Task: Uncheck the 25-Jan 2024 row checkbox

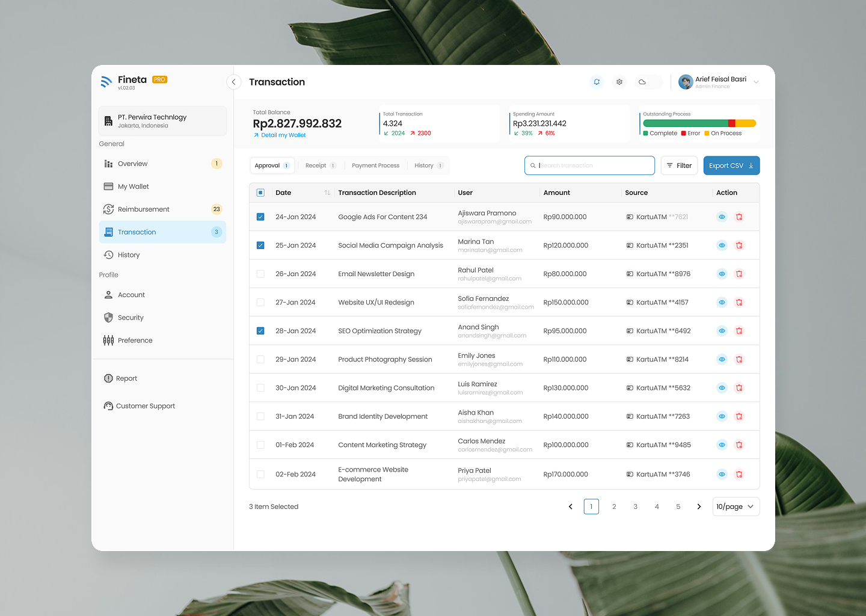Action: pos(260,245)
